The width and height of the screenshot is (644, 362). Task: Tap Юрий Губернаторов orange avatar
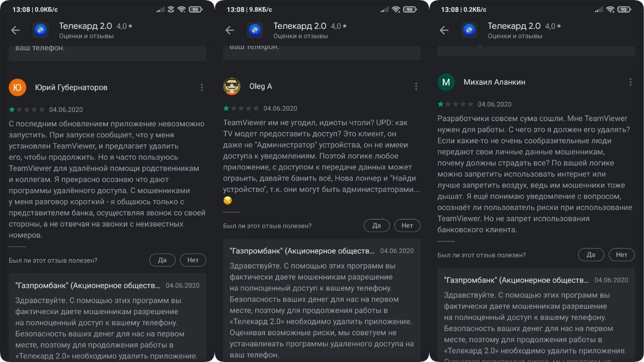pos(18,87)
